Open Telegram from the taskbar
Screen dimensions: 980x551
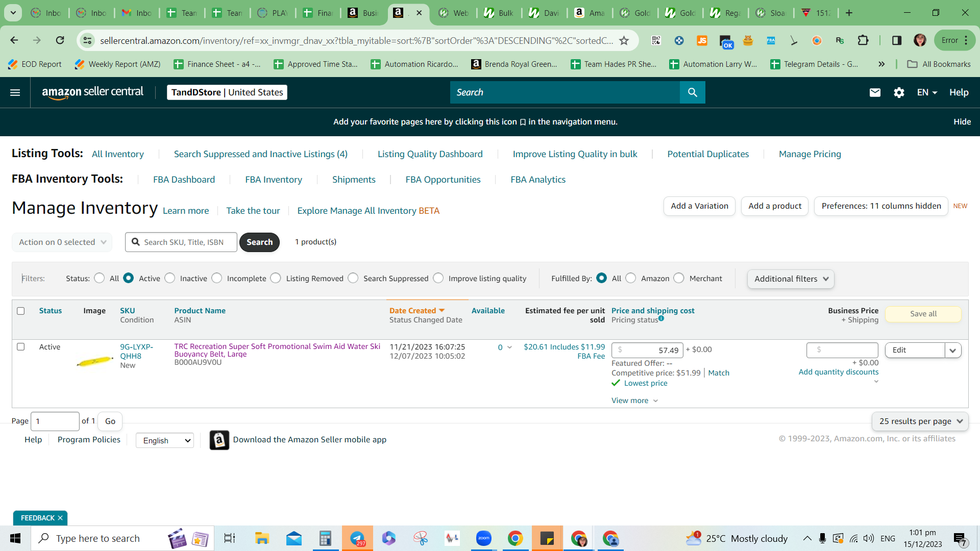[x=357, y=538]
